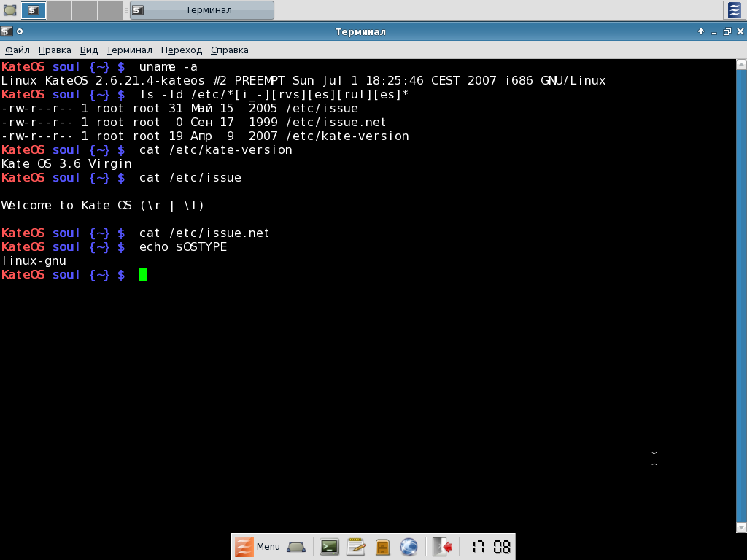Viewport: 747px width, 560px height.
Task: Click the Терминал taskbar button
Action: [202, 10]
